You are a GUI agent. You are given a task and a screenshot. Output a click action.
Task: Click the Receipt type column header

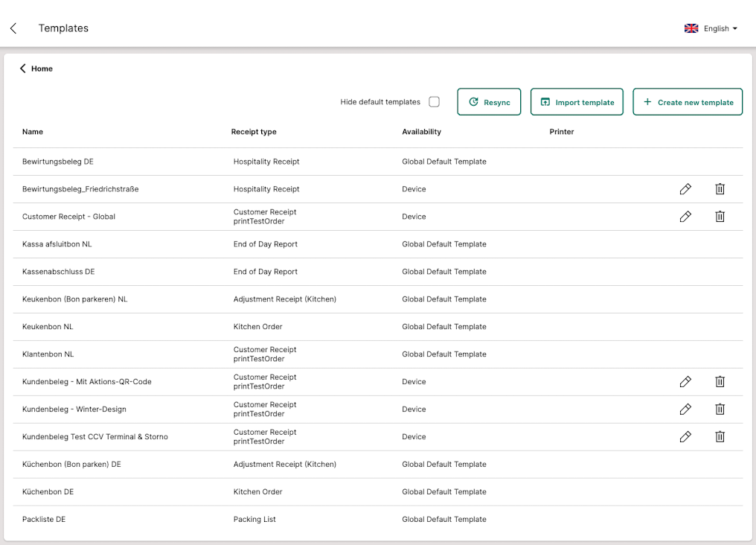pyautogui.click(x=254, y=132)
